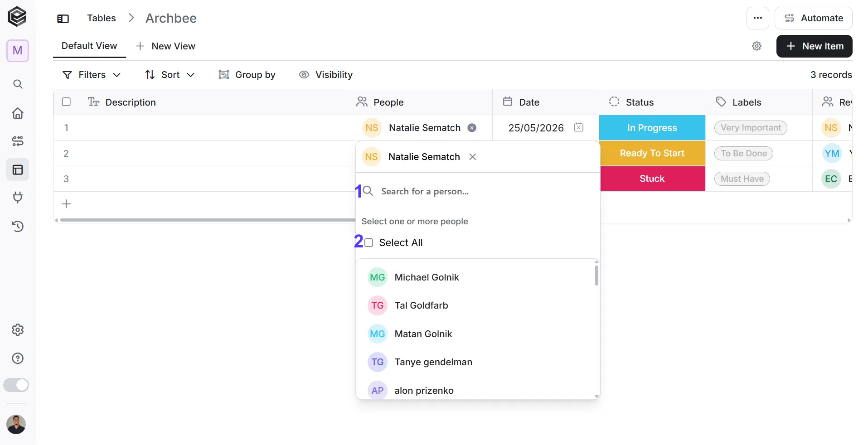The image size is (868, 445).
Task: Click the magnifier icon in people search
Action: (368, 191)
